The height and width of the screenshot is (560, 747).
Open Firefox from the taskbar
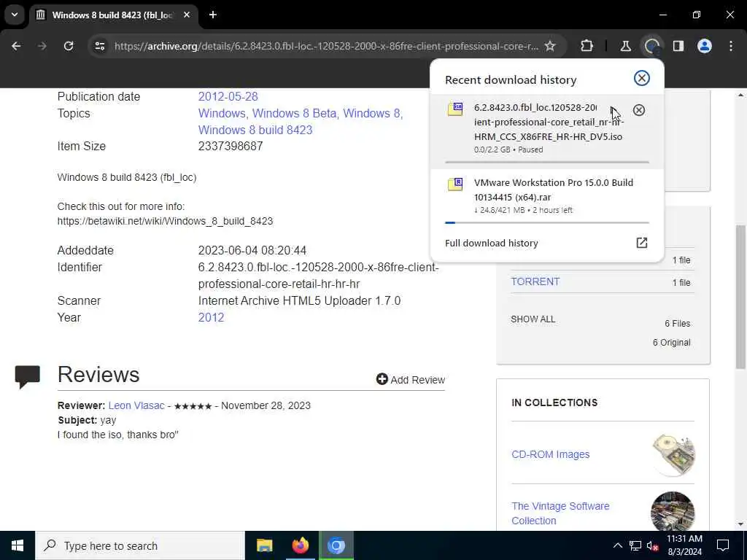[300, 545]
